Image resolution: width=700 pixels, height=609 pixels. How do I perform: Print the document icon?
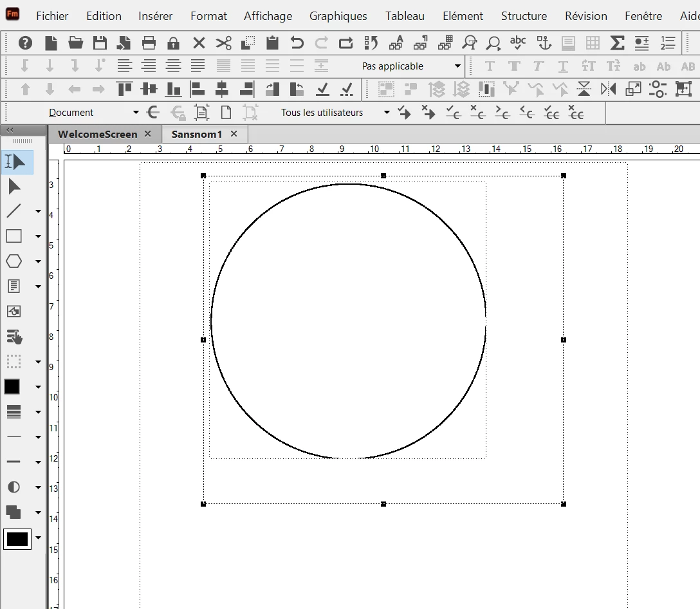tap(149, 43)
